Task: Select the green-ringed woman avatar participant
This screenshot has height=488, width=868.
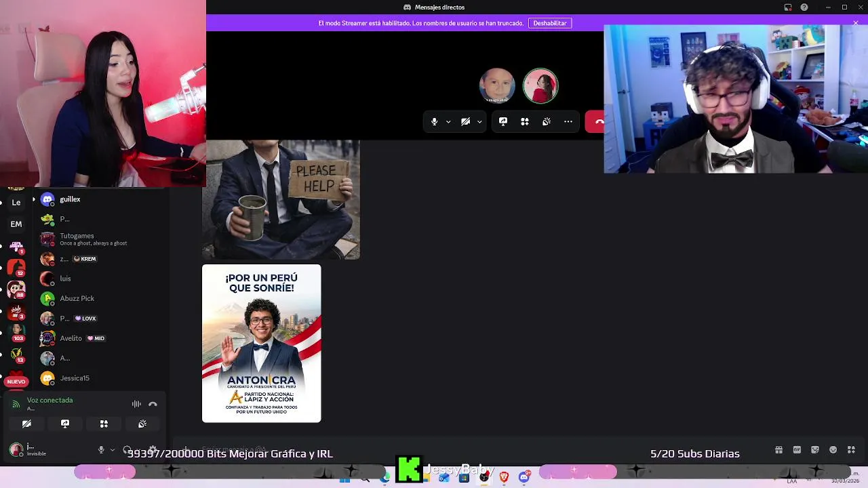Action: point(540,85)
